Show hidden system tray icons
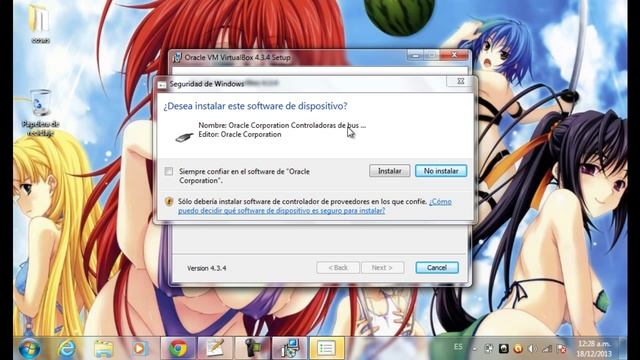The height and width of the screenshot is (360, 640). [x=474, y=349]
